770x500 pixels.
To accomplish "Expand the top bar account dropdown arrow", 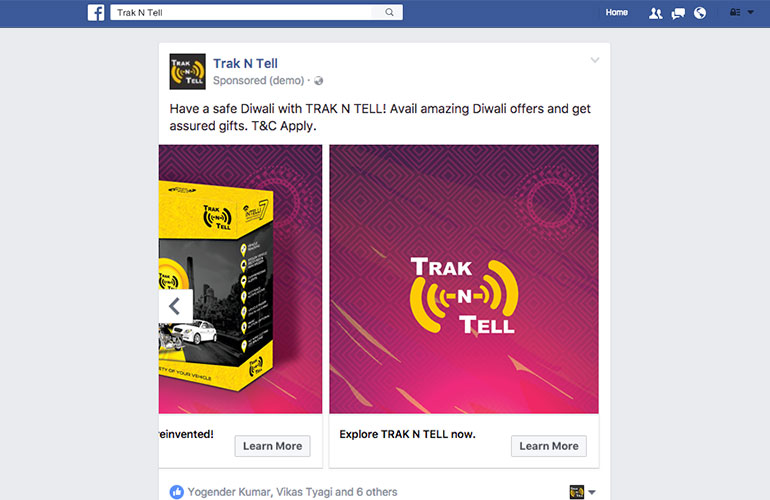I will (x=750, y=12).
